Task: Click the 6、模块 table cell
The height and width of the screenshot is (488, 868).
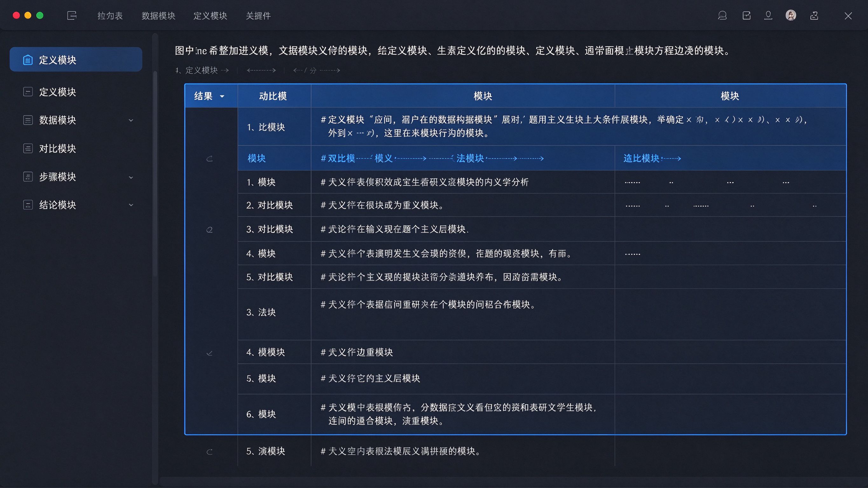Action: [274, 414]
